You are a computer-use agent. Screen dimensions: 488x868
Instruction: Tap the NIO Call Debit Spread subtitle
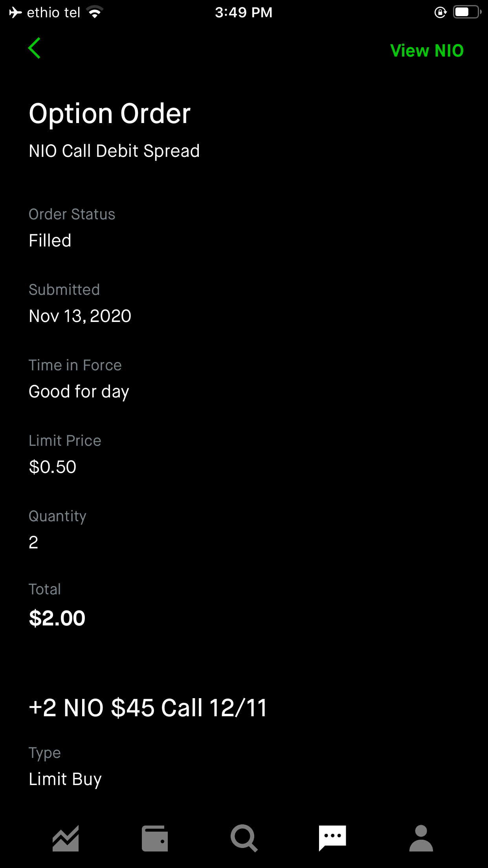click(114, 151)
